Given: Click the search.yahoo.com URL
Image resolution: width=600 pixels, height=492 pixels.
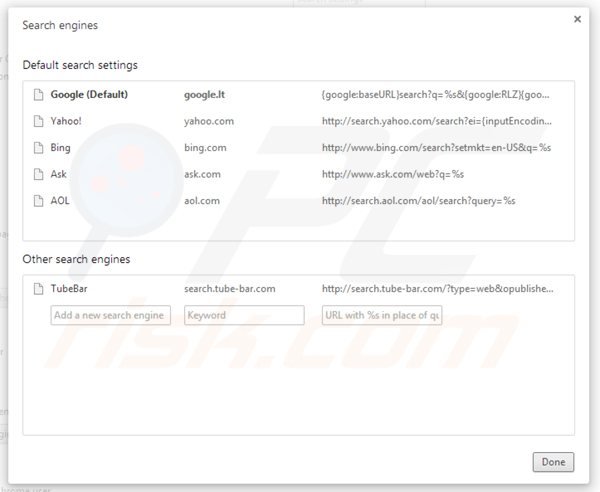Looking at the screenshot, I should coord(437,121).
